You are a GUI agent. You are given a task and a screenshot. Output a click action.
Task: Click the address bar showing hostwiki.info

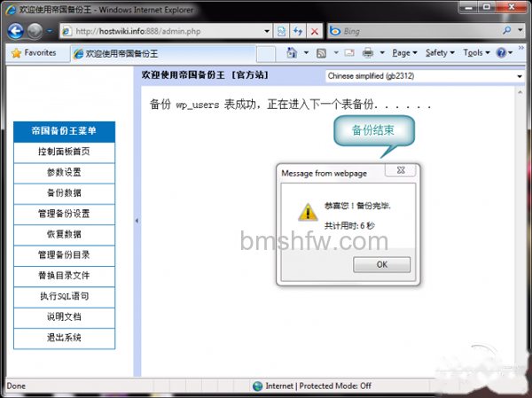[166, 31]
